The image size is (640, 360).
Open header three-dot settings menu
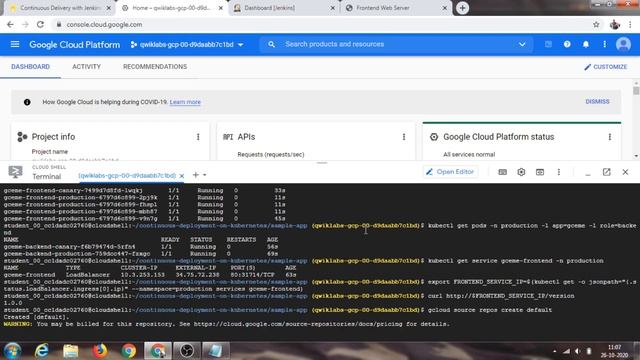(x=604, y=44)
